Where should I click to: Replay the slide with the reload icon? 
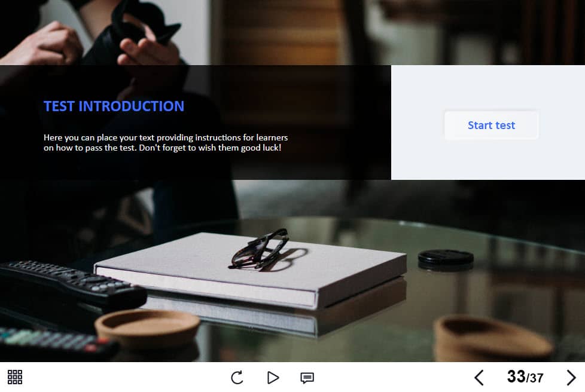click(x=237, y=378)
